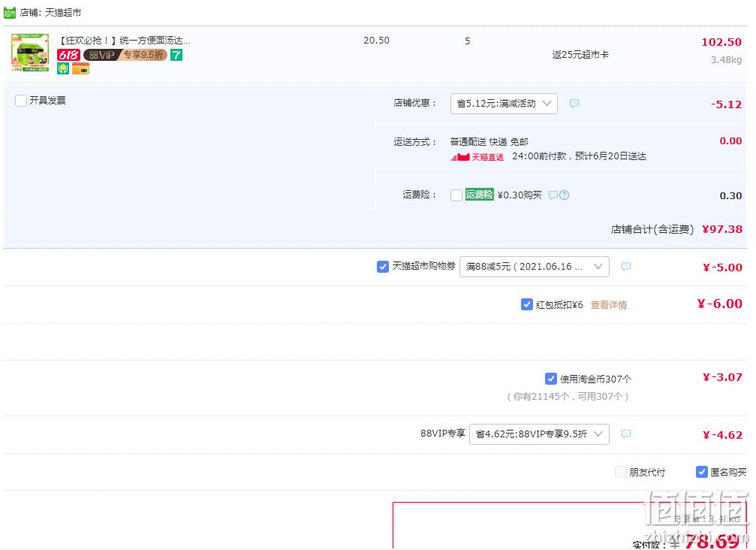
Task: Open the 查看详情 red packet details link
Action: click(608, 305)
